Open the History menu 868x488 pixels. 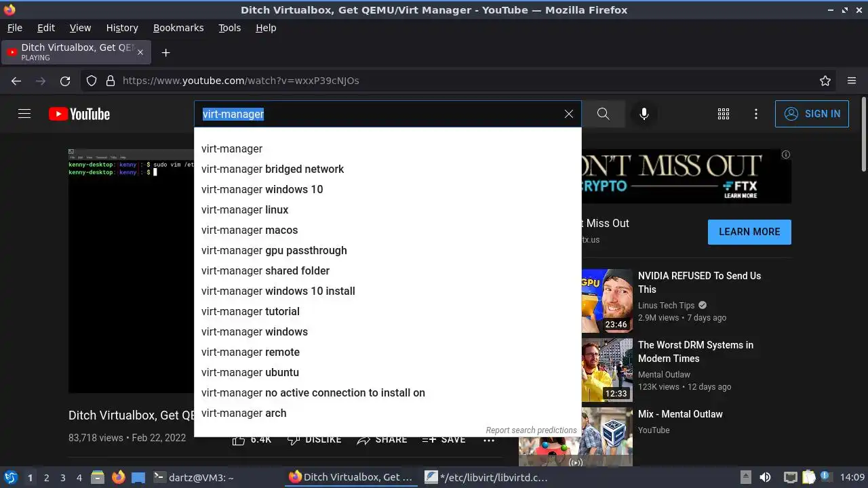click(x=122, y=28)
